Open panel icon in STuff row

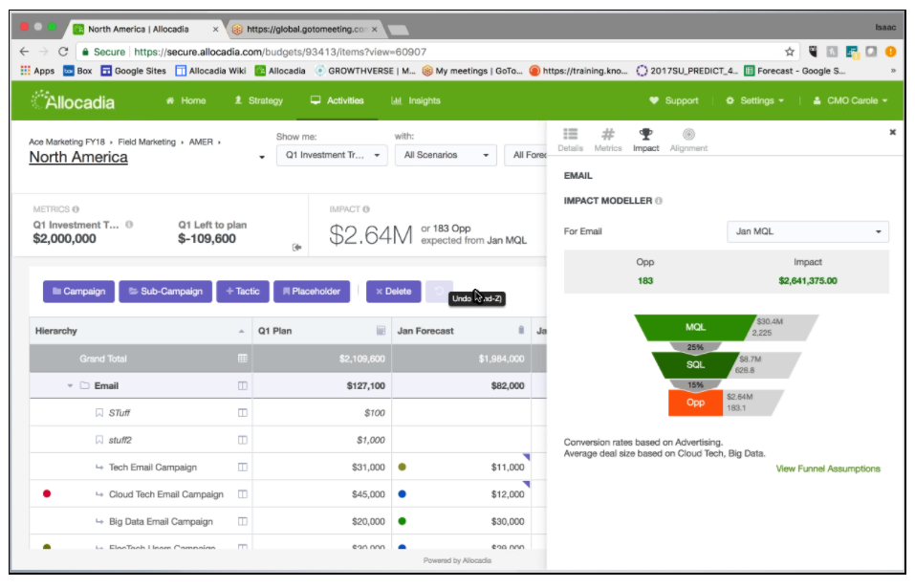243,412
